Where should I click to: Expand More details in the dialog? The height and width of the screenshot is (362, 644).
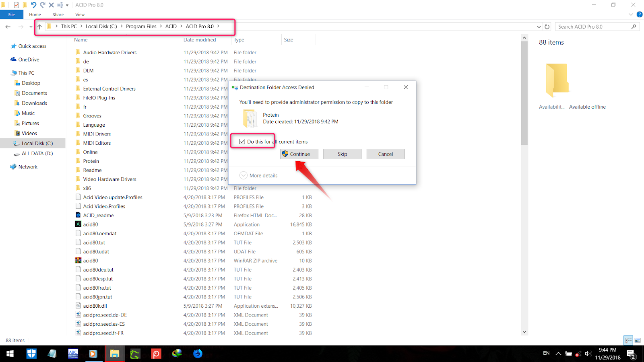point(258,175)
